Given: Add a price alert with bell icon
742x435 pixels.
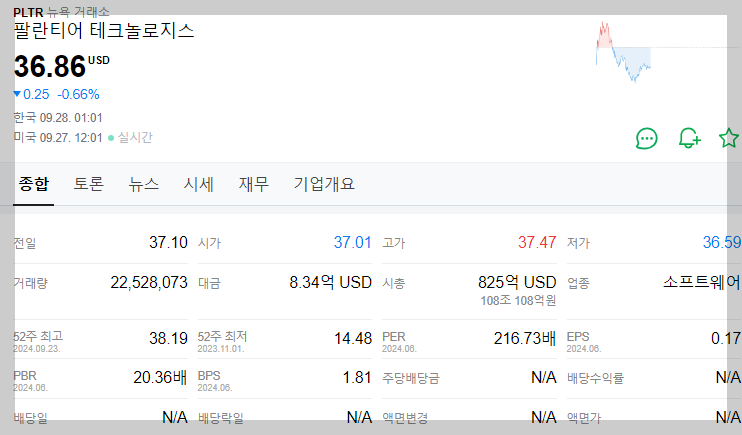Looking at the screenshot, I should (x=689, y=138).
